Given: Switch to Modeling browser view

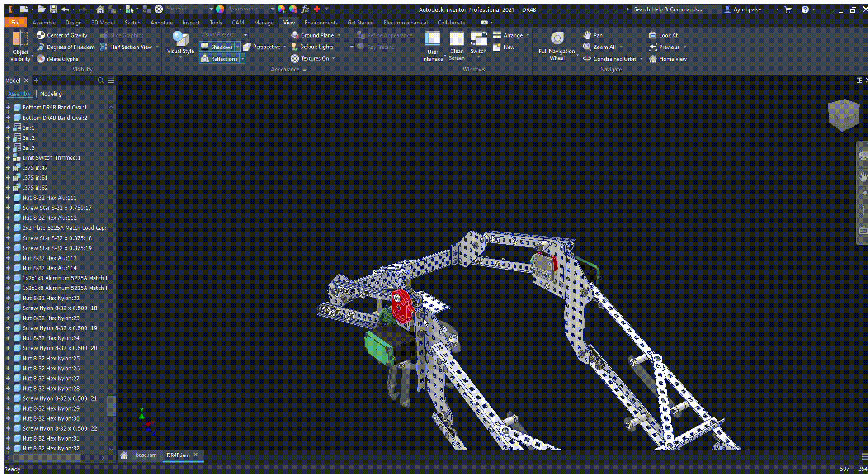Looking at the screenshot, I should 51,94.
